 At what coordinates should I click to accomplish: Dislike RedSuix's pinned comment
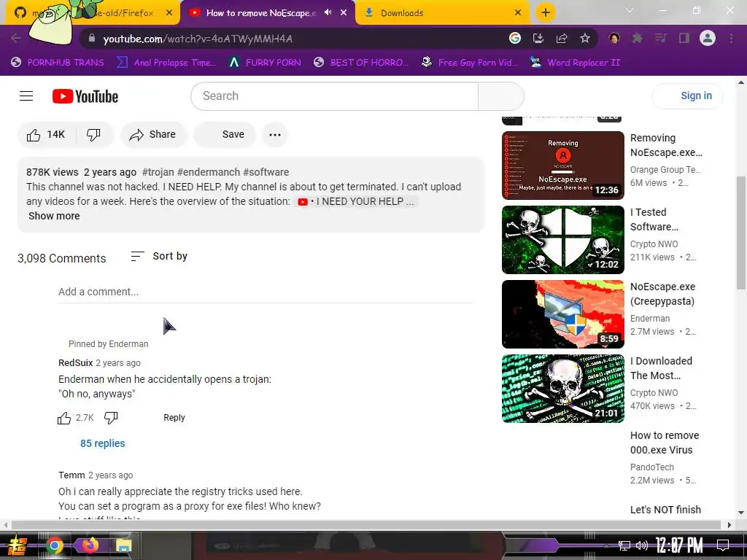click(111, 418)
